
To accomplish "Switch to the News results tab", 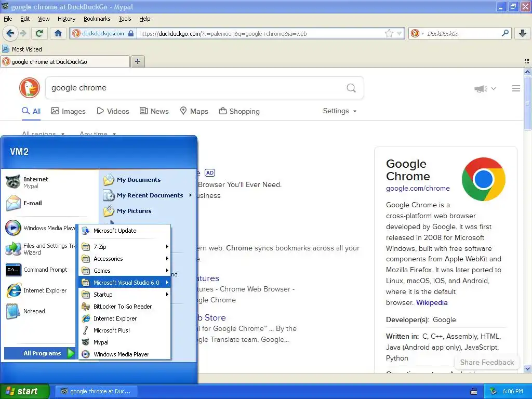I will (154, 111).
